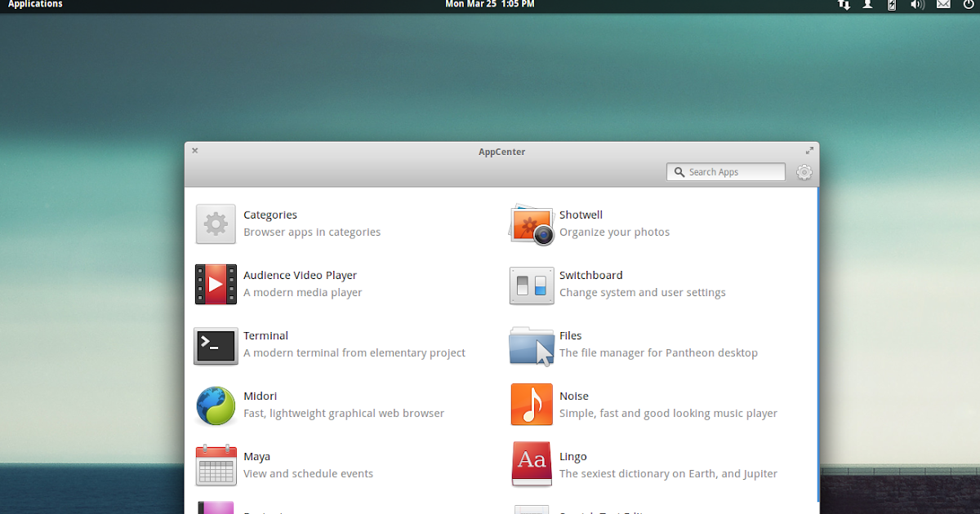
Task: Select the Lingo app name
Action: 573,457
